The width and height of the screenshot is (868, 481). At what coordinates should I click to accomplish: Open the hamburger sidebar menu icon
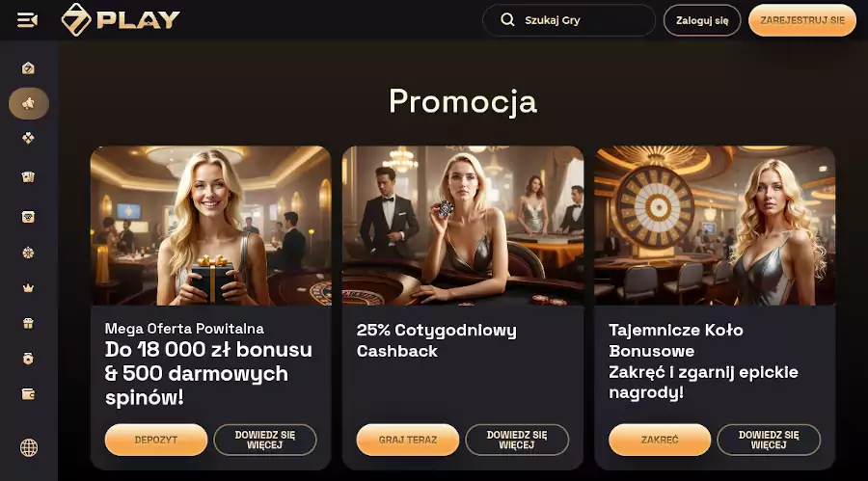pyautogui.click(x=27, y=20)
